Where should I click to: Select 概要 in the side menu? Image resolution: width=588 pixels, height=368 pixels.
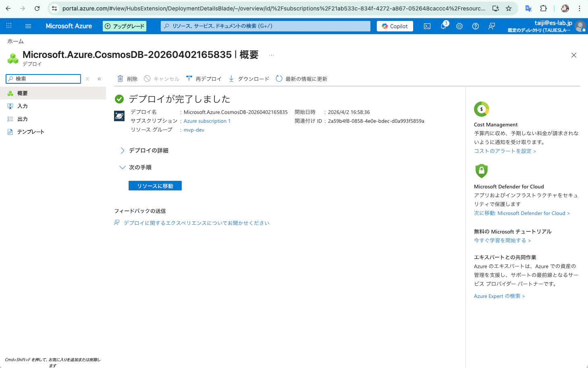coord(53,93)
